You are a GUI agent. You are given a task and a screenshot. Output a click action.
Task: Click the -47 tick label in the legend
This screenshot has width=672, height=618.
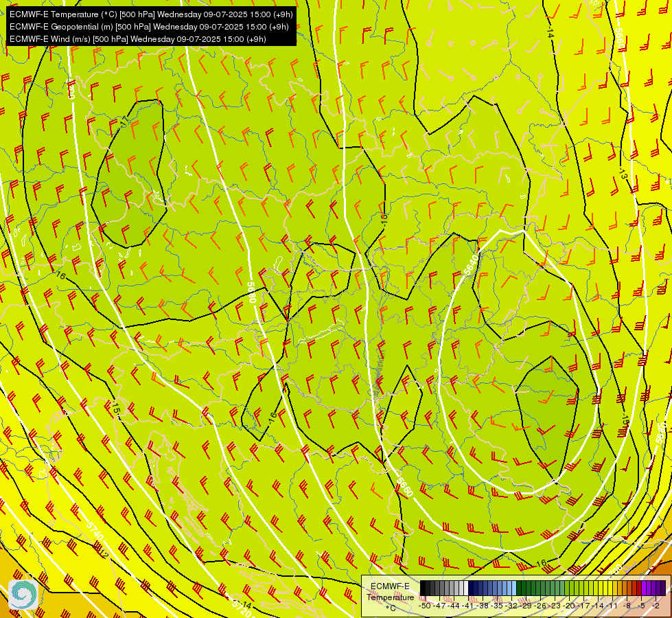click(x=440, y=606)
